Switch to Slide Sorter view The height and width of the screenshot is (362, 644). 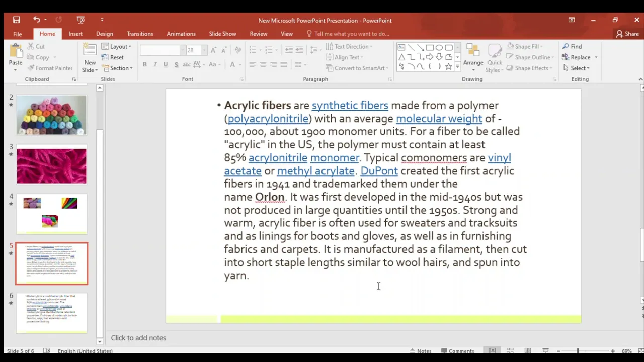point(510,351)
